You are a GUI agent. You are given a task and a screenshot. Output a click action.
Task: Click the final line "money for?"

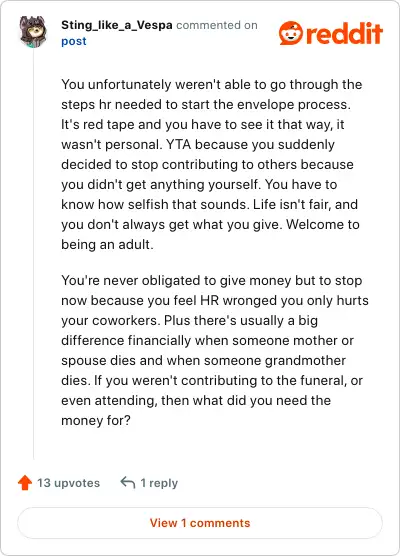click(x=96, y=421)
